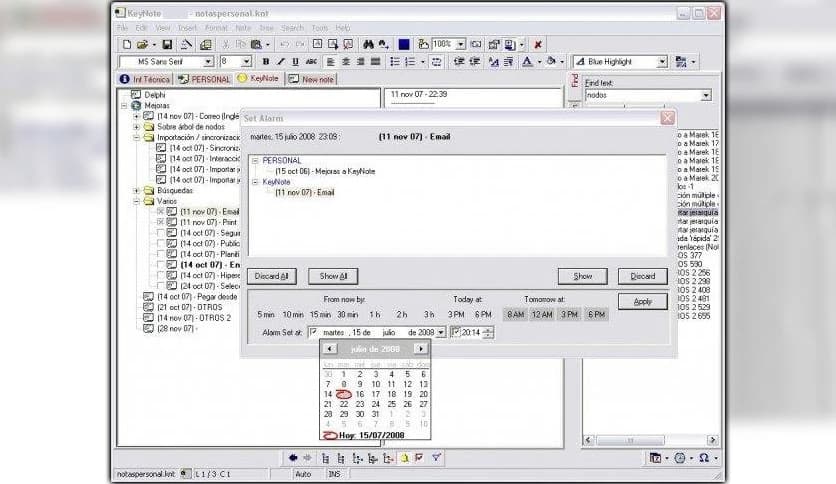Click the binoculars Find icon
Viewport: 836px width, 484px height.
point(368,45)
